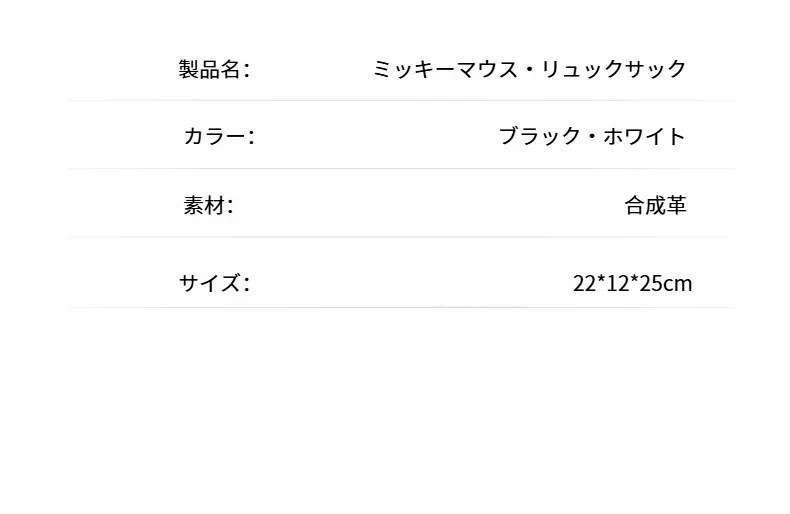Click the 合成革 material value

pos(655,206)
